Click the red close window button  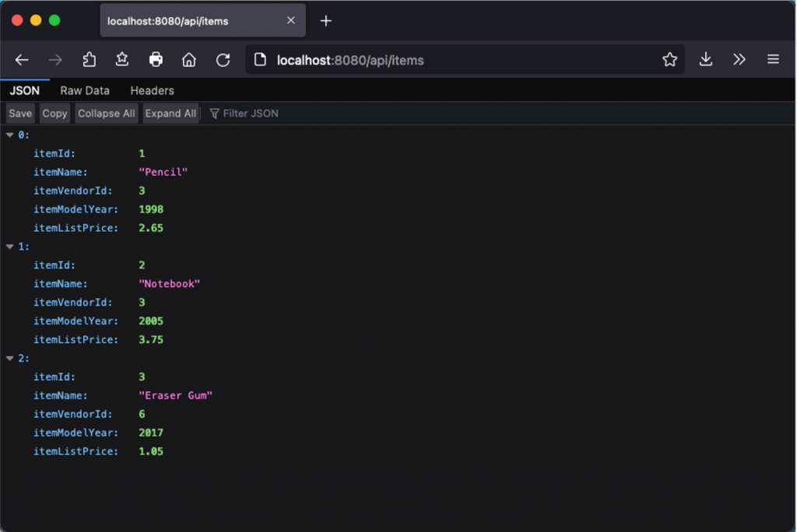point(17,20)
